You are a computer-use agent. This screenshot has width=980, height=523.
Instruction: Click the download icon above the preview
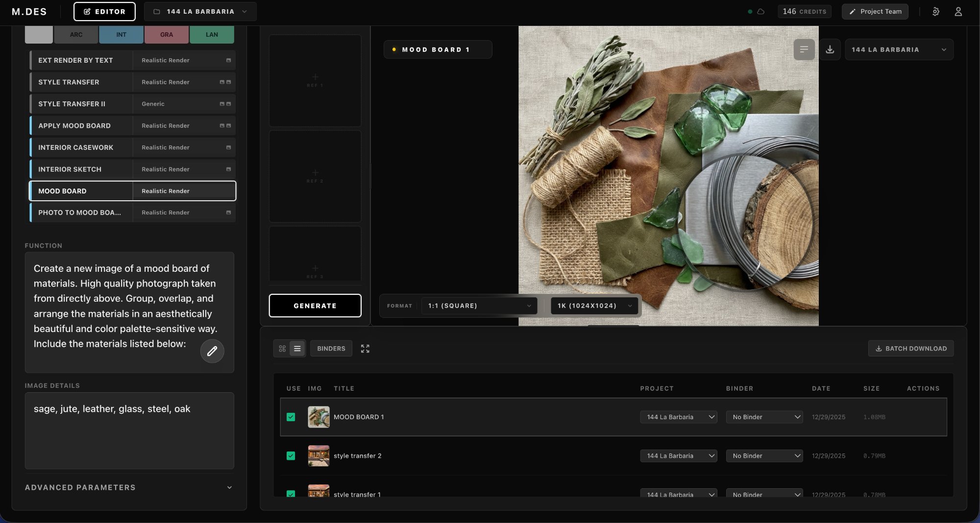coord(830,49)
